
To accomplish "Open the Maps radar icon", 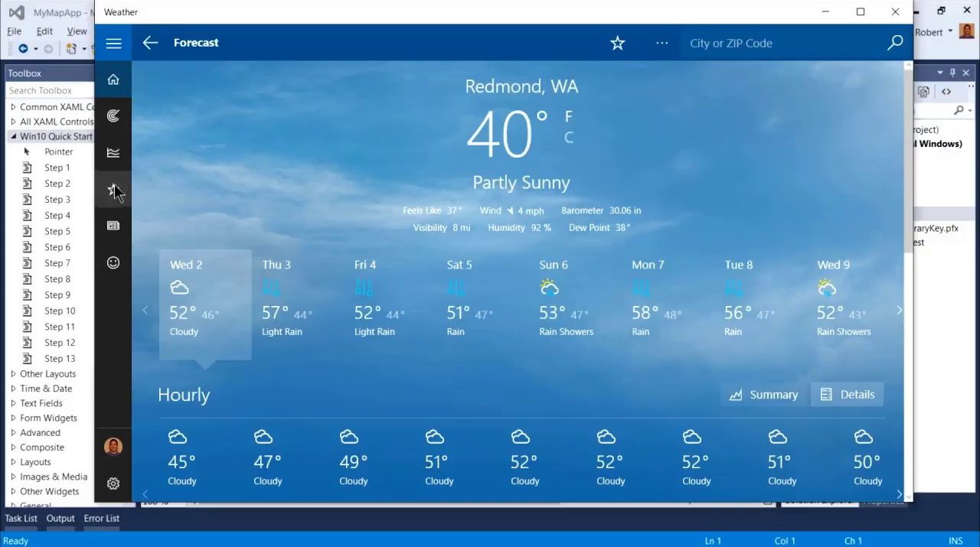I will (113, 116).
